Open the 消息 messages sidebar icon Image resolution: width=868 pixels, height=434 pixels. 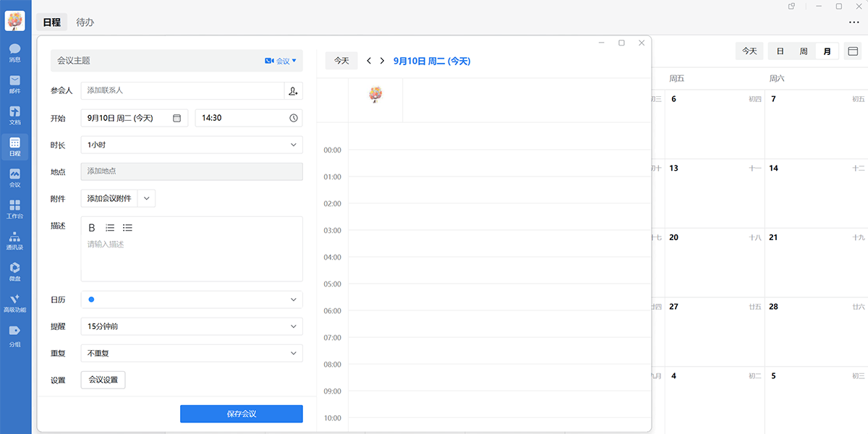pyautogui.click(x=14, y=53)
